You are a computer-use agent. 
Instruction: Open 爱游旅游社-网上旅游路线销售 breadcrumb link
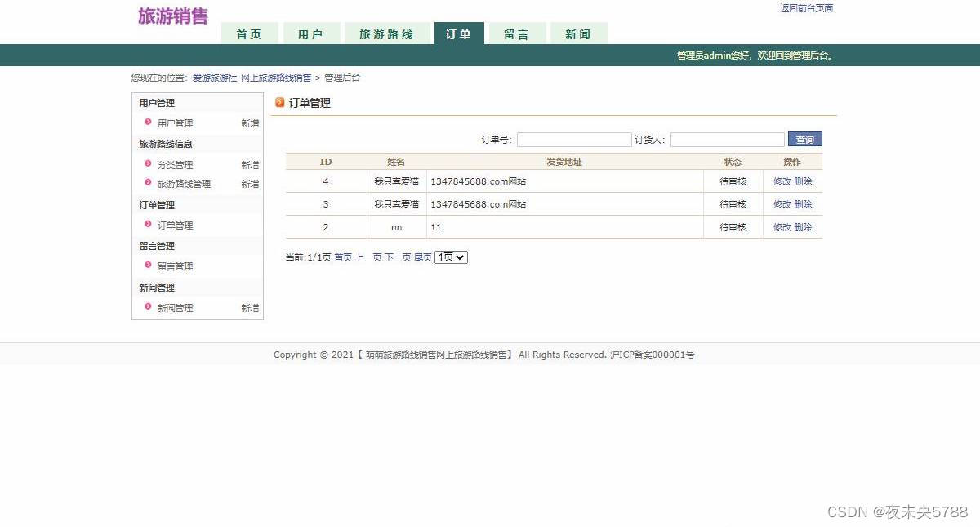pyautogui.click(x=252, y=78)
